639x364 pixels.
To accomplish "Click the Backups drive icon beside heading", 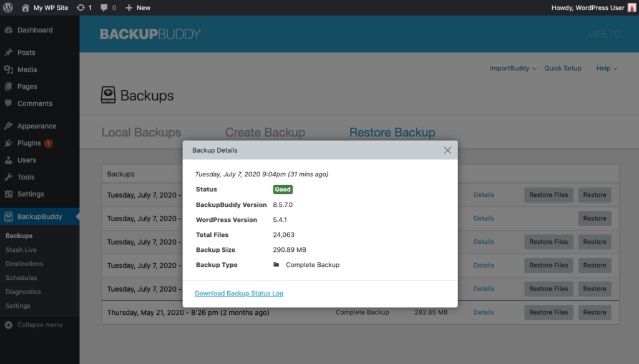I will tap(108, 95).
